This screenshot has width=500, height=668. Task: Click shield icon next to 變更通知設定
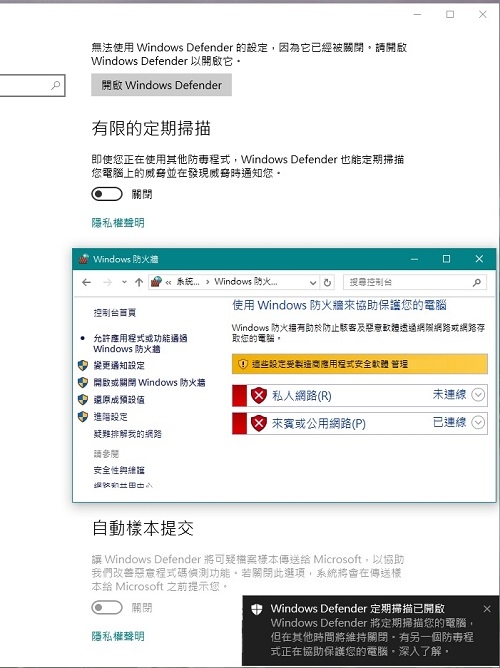[83, 366]
